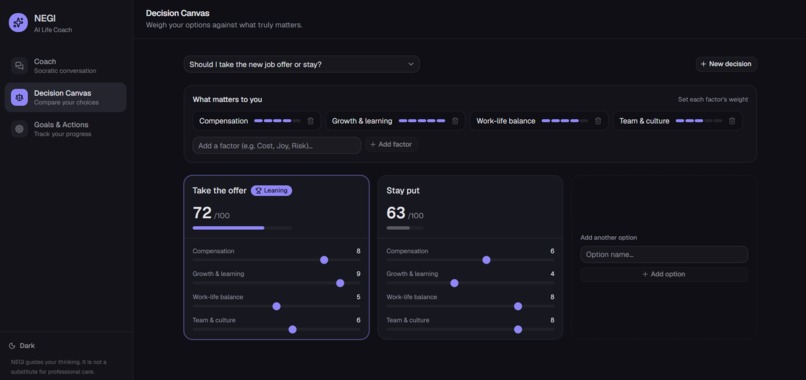Click the NEGI sparkle logo icon
The image size is (806, 380).
[x=18, y=23]
